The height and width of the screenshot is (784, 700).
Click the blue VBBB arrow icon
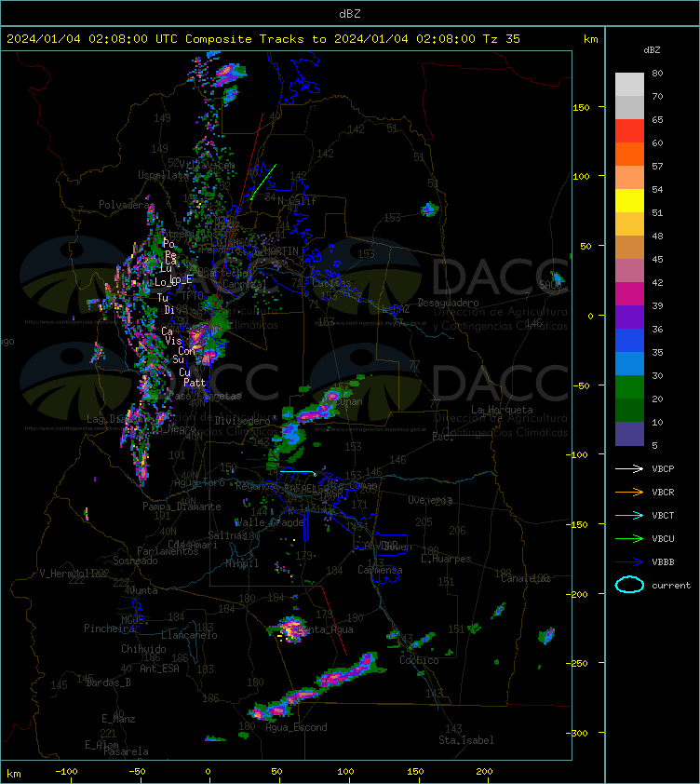[629, 562]
